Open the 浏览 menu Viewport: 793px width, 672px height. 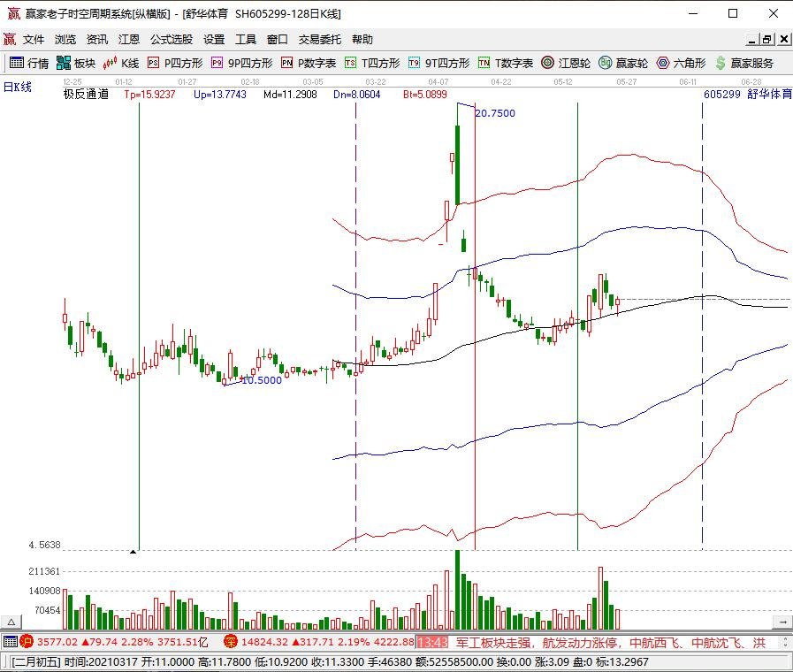(65, 40)
